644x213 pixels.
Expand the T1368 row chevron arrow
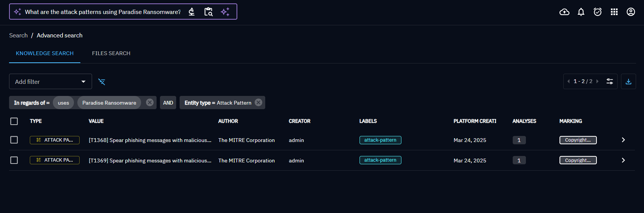[x=623, y=140]
